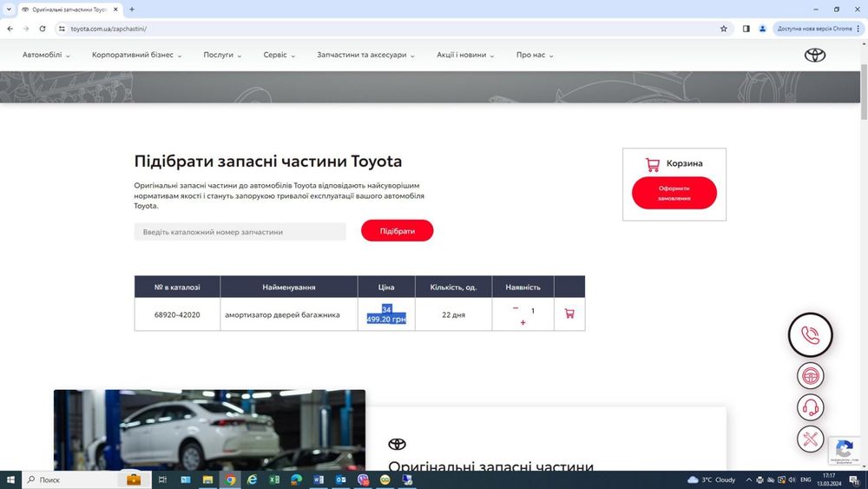Click the Оформити замовлення button
Screen dimensions: 868x489
[674, 193]
